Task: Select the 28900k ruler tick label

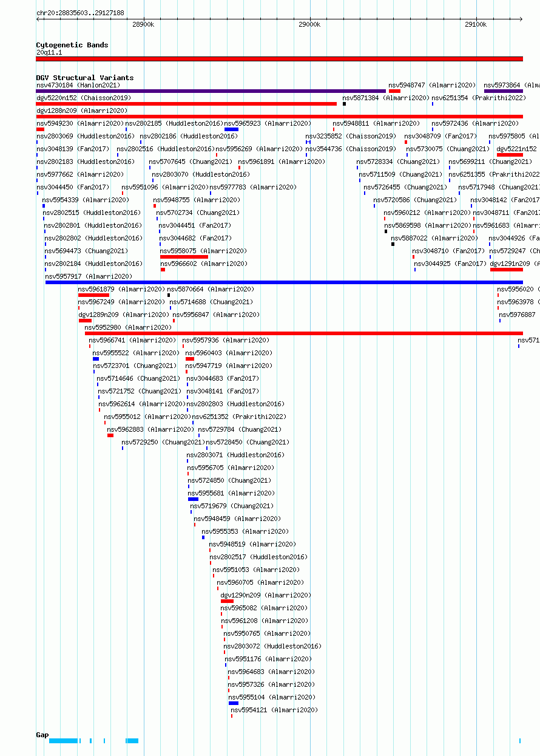Action: 143,24
